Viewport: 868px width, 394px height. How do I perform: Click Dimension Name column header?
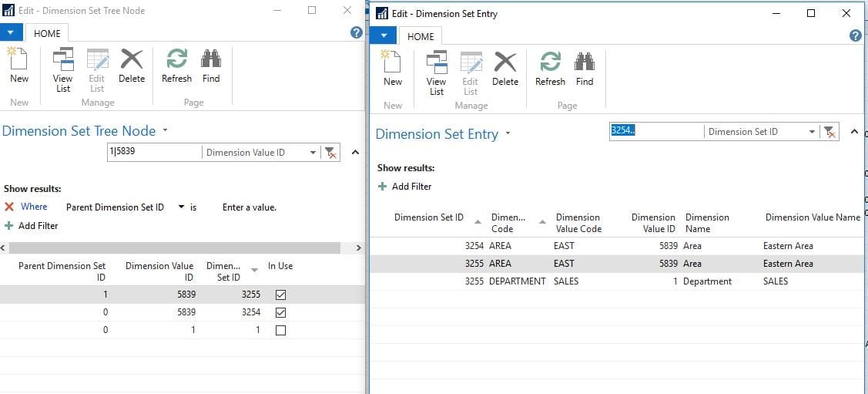point(707,223)
